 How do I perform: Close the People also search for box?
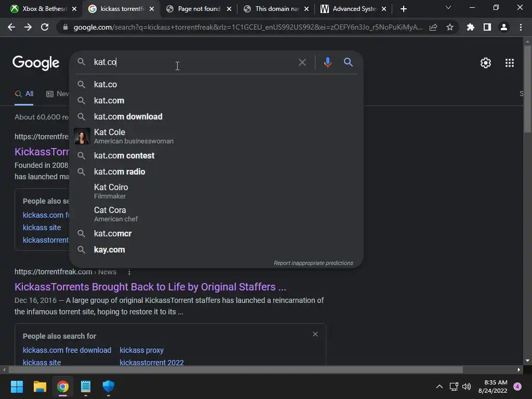point(315,334)
